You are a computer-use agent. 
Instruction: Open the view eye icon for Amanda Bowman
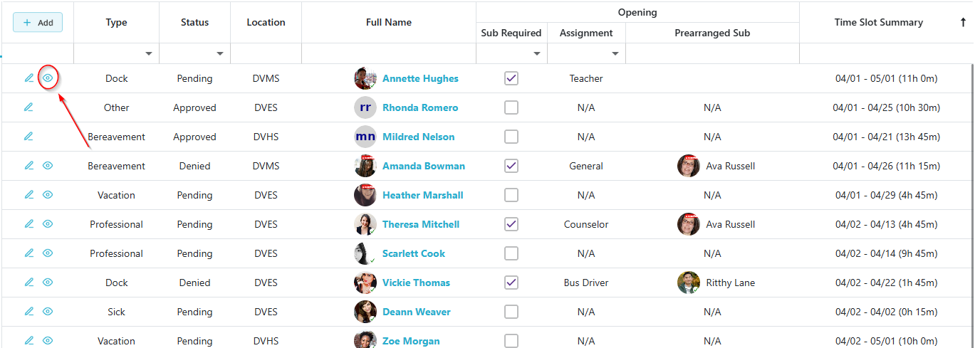click(48, 166)
